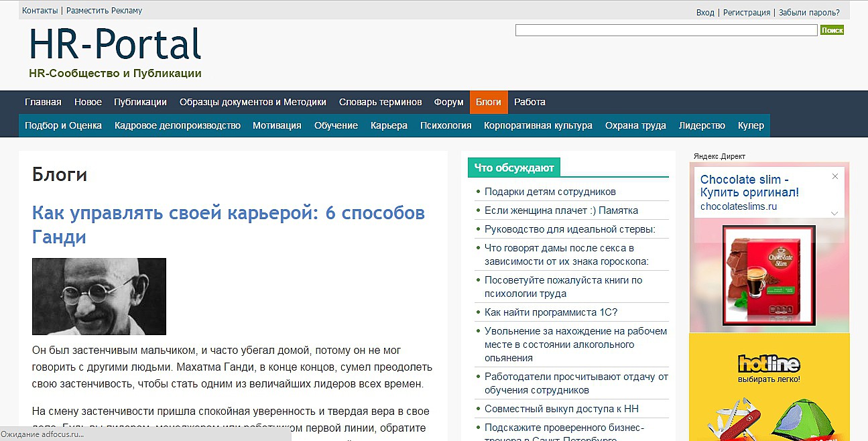Expand the Chocolate slim ad chevron
This screenshot has width=868, height=441.
coord(834,213)
